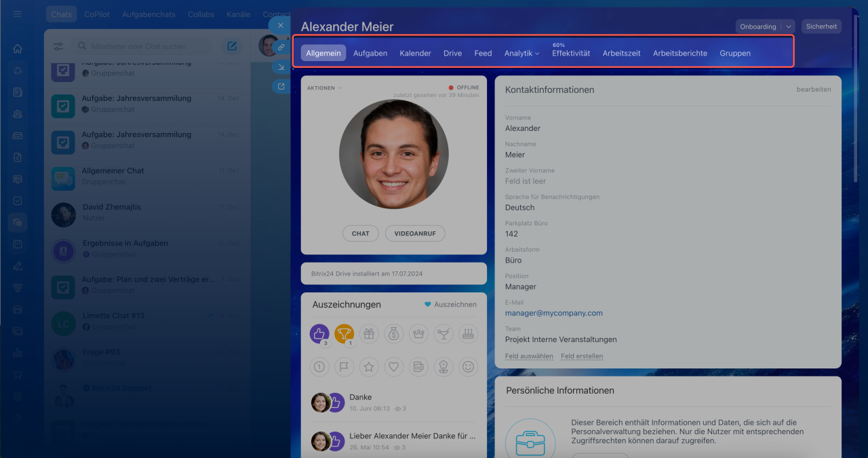Start a video call via Videoanruf button
Image resolution: width=868 pixels, height=458 pixels.
[415, 233]
